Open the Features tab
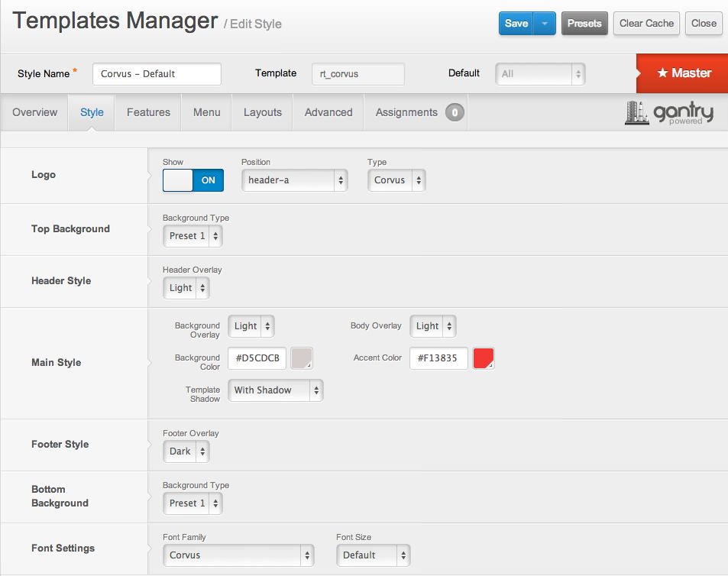The image size is (728, 576). click(x=148, y=112)
